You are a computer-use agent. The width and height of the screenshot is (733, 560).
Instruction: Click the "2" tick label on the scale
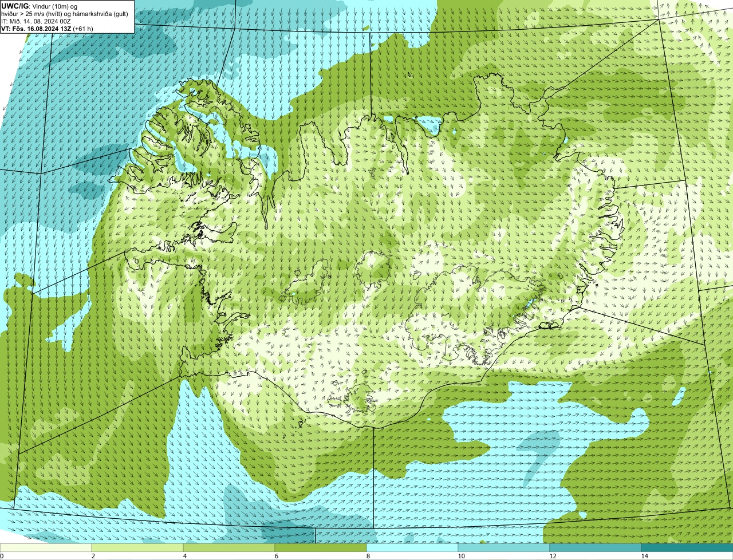coord(93,556)
